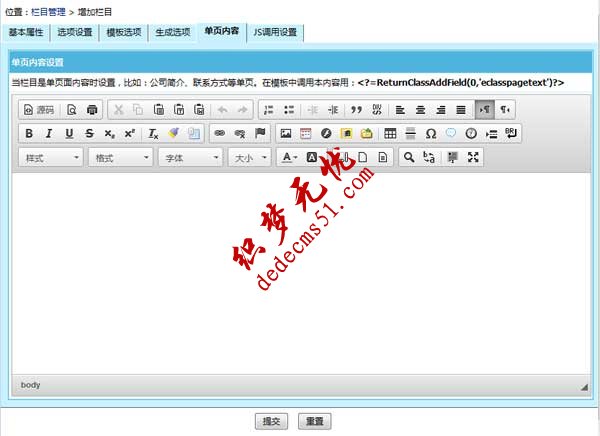The image size is (600, 436).
Task: Click the cut scissors icon
Action: 118,110
